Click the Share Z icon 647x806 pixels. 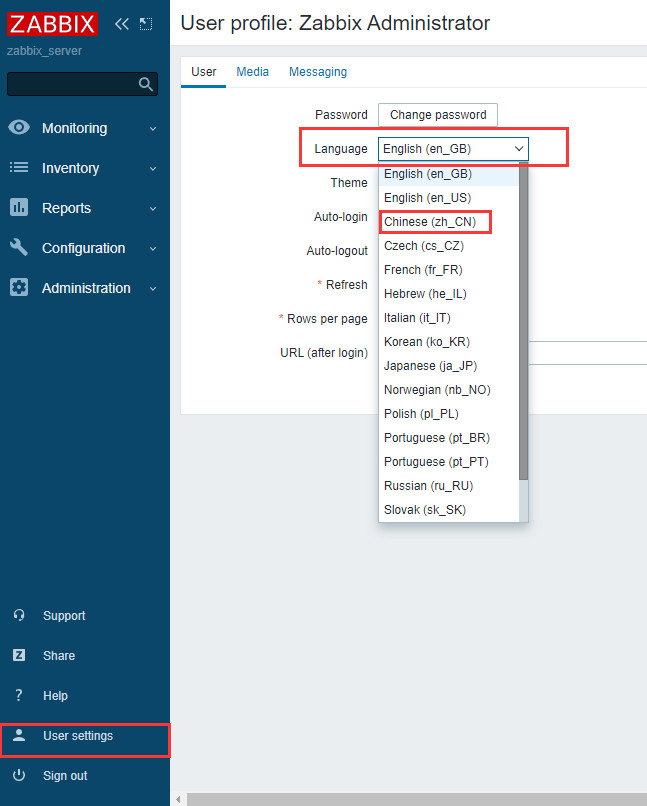coord(19,655)
